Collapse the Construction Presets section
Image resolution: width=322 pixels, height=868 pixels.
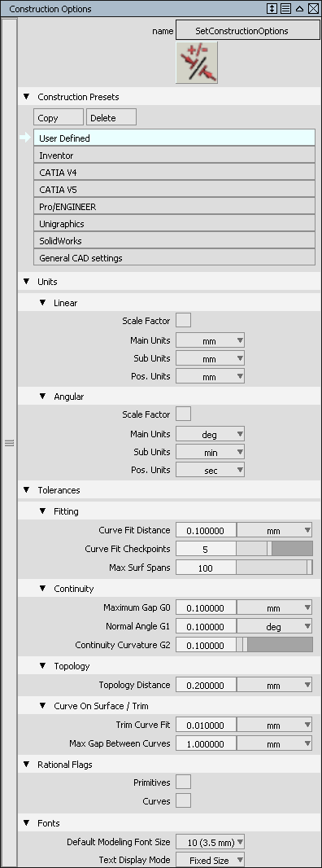click(26, 97)
